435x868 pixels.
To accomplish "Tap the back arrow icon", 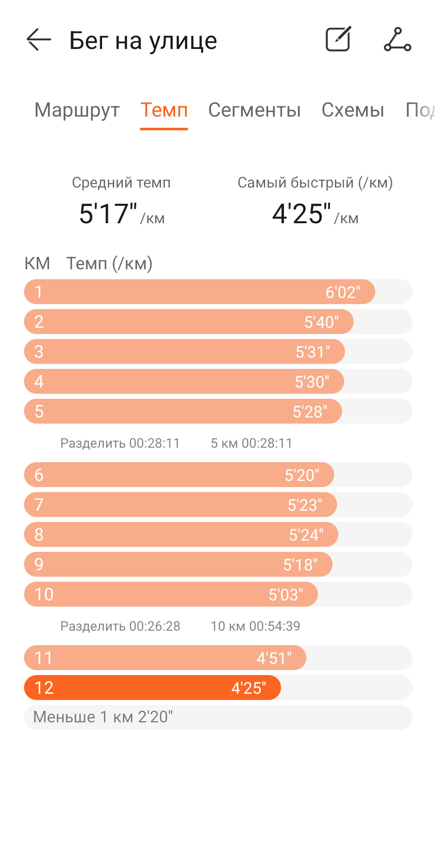I will point(39,40).
